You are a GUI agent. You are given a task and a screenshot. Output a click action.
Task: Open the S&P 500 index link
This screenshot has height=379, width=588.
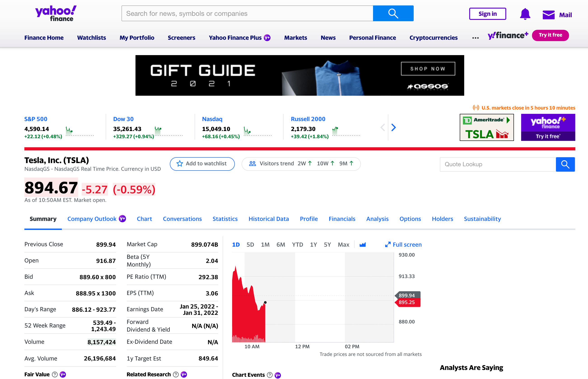[36, 119]
